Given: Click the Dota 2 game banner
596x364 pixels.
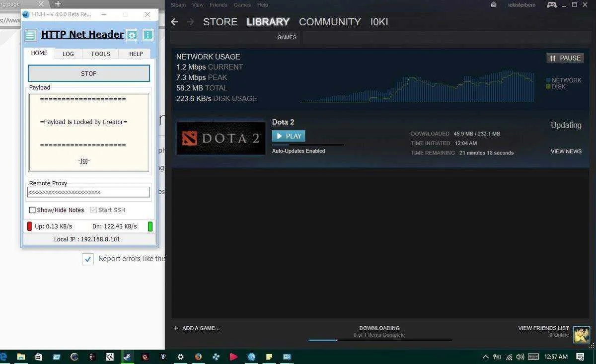Looking at the screenshot, I should [x=221, y=138].
